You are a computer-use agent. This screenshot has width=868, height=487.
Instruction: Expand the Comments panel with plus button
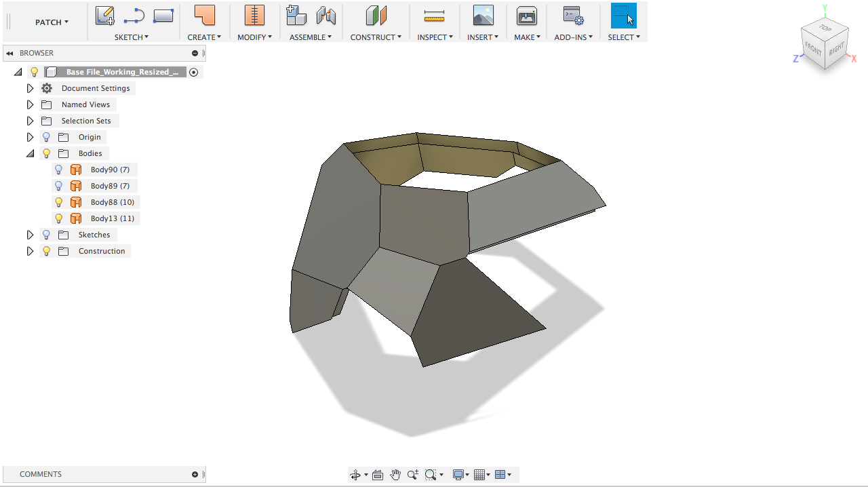pos(195,474)
